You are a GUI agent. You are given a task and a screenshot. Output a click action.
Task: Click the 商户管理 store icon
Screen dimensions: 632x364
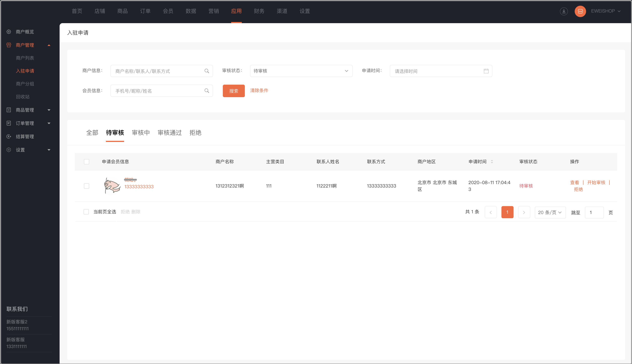(x=9, y=45)
